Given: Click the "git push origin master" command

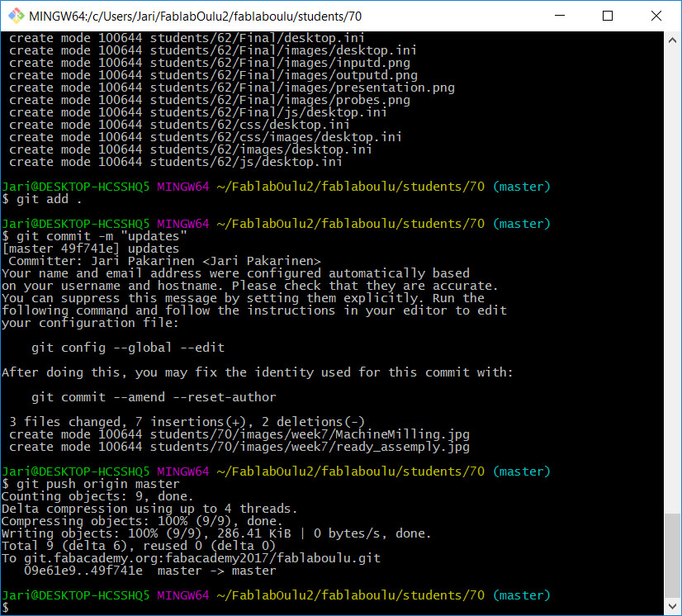Looking at the screenshot, I should pos(91,484).
